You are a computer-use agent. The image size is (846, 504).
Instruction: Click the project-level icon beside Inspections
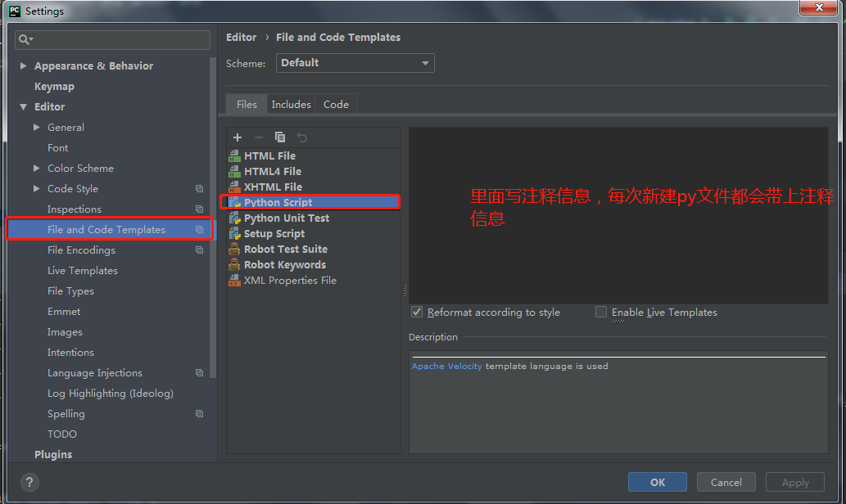click(199, 209)
